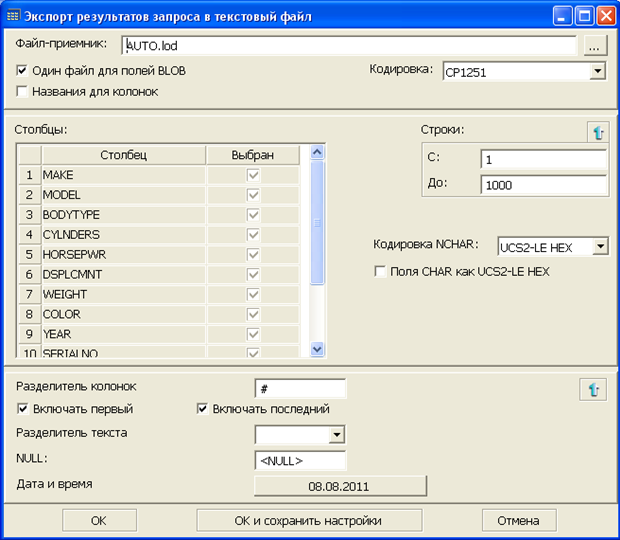Click the blue arrow icon in Строки section

(596, 131)
